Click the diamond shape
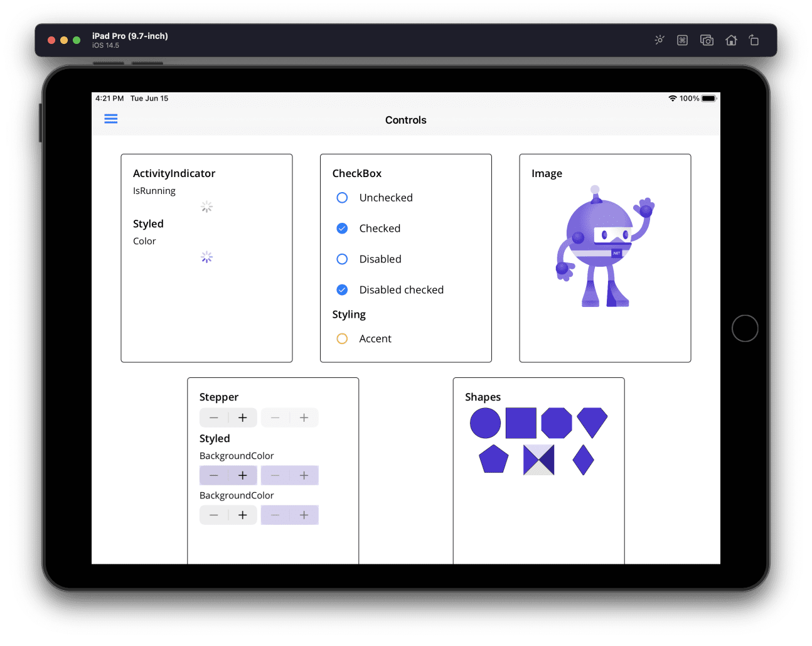Image resolution: width=812 pixels, height=646 pixels. [x=584, y=460]
